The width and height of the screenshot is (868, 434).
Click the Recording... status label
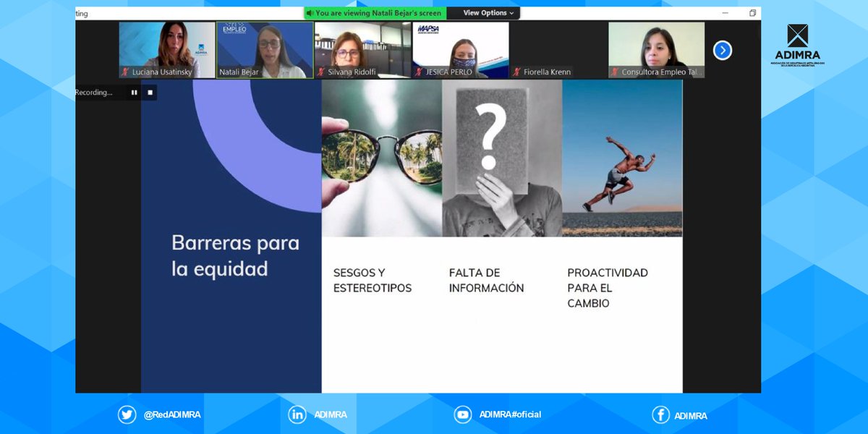coord(94,93)
